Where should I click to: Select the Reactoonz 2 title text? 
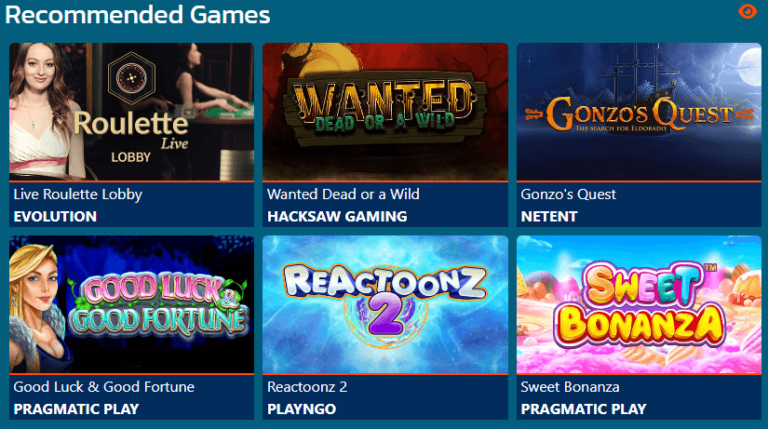tap(307, 387)
